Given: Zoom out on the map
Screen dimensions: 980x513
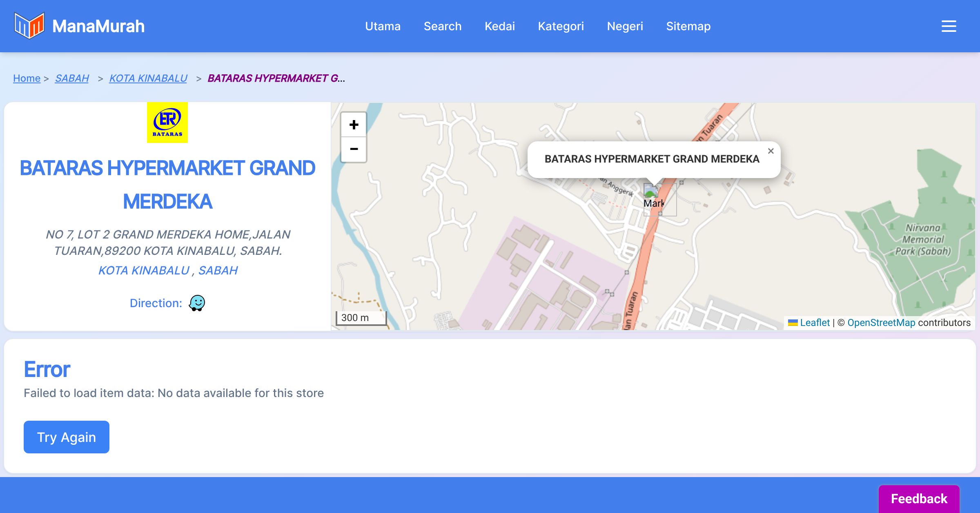Looking at the screenshot, I should click(354, 149).
